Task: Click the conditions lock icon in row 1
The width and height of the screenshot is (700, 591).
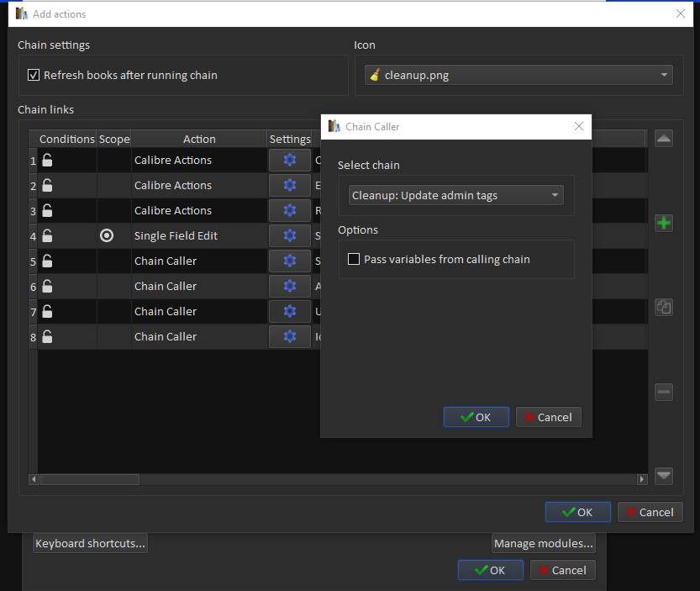Action: coord(47,160)
